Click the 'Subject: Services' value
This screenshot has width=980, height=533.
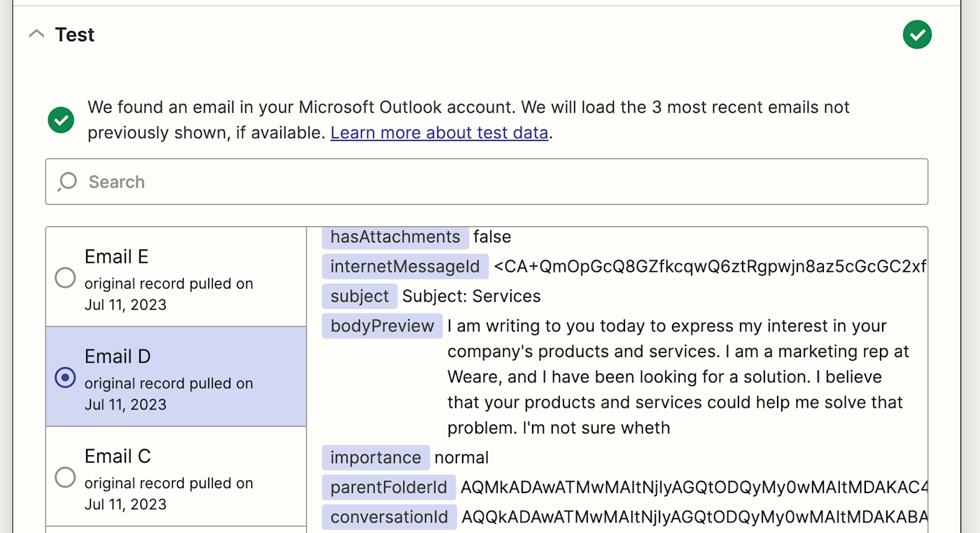[471, 296]
